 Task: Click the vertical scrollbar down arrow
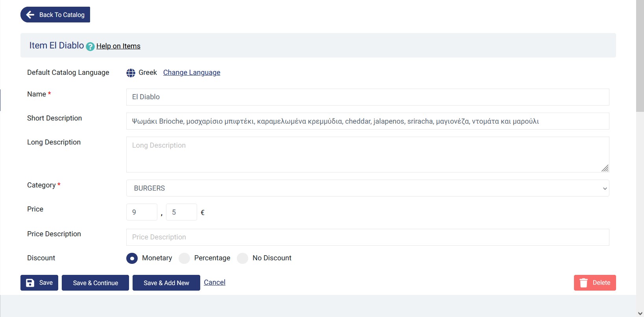click(x=640, y=313)
